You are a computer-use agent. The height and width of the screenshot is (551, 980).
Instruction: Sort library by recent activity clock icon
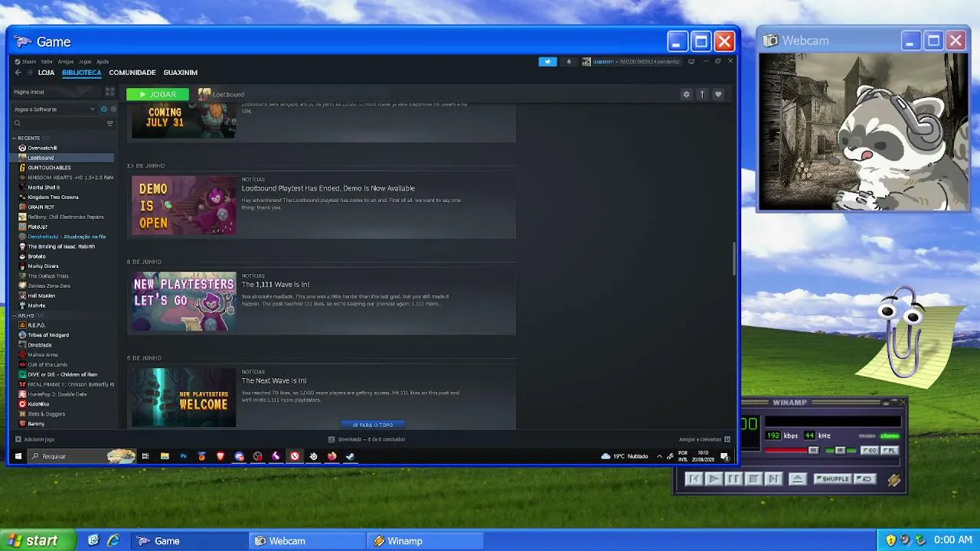(x=104, y=109)
